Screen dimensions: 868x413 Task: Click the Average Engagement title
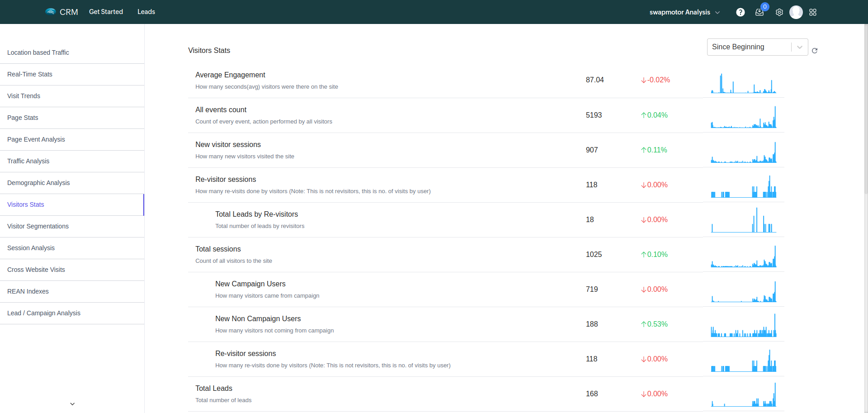[230, 75]
